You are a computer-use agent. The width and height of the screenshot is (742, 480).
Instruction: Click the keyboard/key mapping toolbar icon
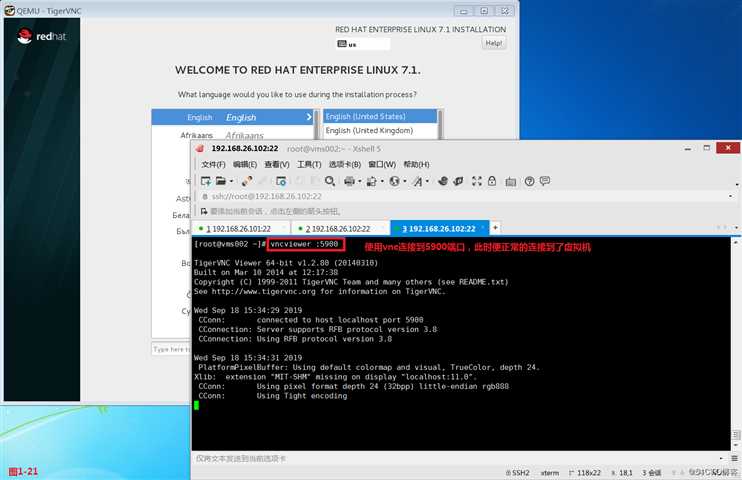coord(511,181)
